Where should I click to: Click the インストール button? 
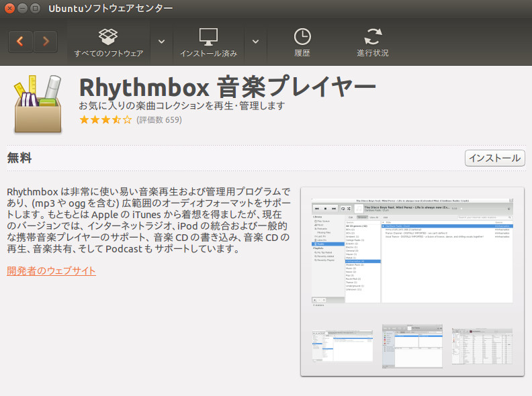tap(494, 158)
